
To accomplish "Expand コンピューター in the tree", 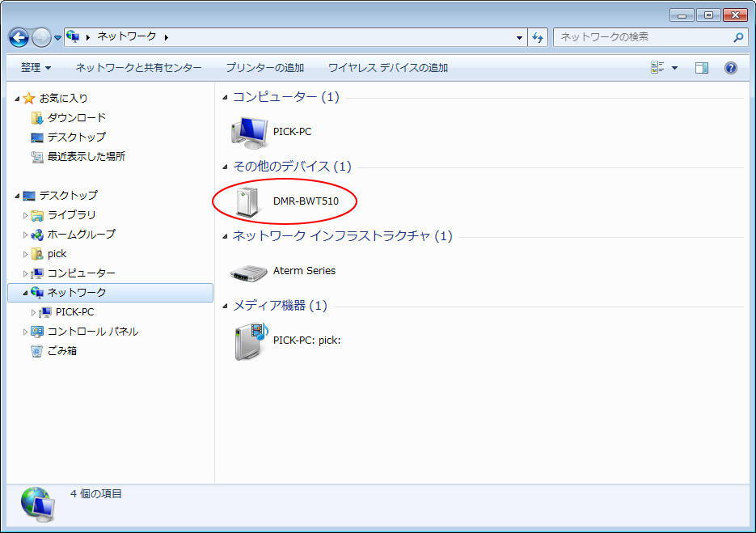I will click(x=26, y=273).
